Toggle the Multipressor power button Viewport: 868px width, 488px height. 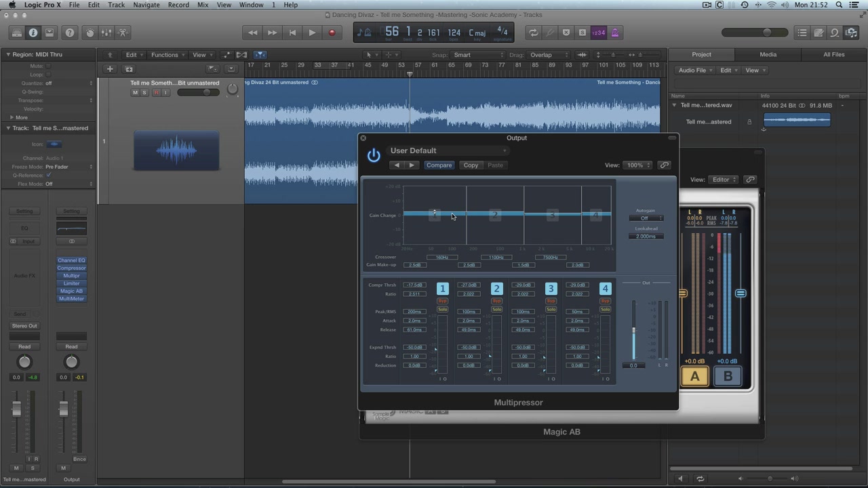click(x=374, y=156)
